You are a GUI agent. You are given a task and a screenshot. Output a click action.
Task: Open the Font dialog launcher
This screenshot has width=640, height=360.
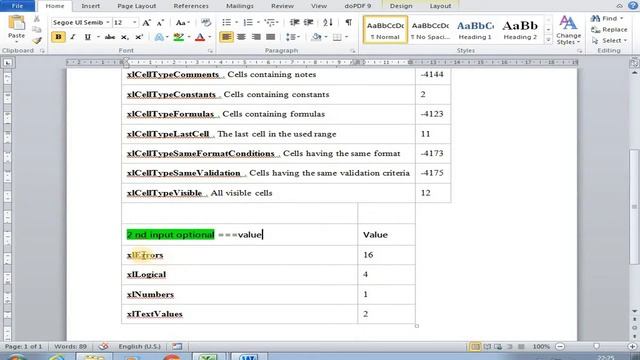tap(210, 51)
